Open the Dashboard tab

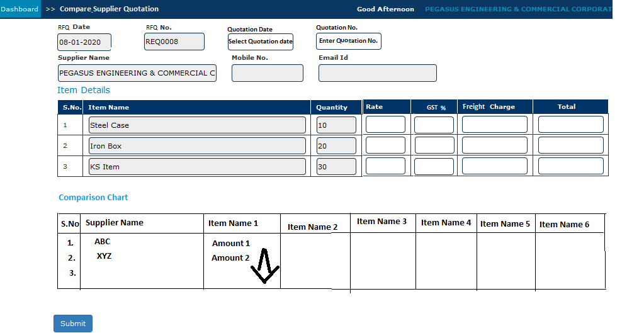coord(20,9)
